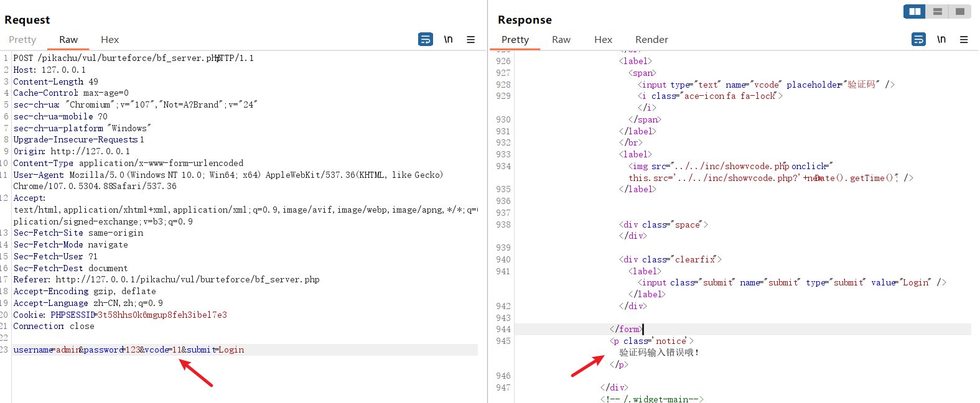Image resolution: width=980 pixels, height=403 pixels.
Task: Switch Request view to Pretty tab
Action: point(22,40)
